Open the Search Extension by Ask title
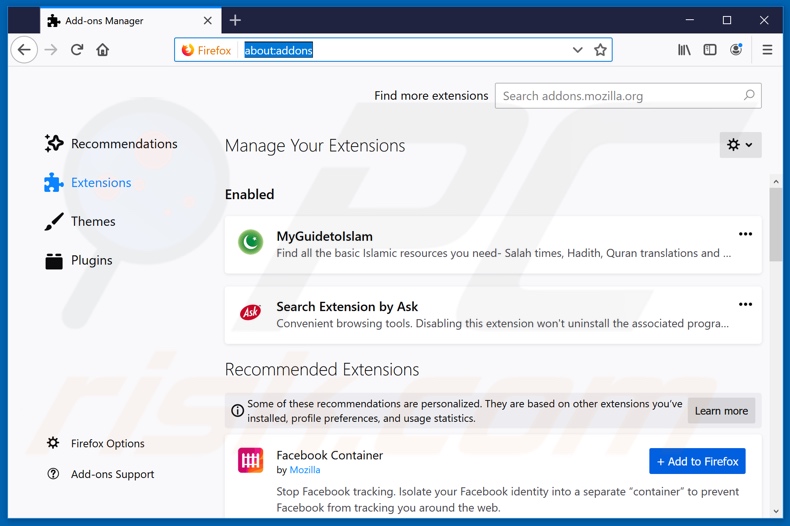Image resolution: width=790 pixels, height=526 pixels. (x=347, y=306)
